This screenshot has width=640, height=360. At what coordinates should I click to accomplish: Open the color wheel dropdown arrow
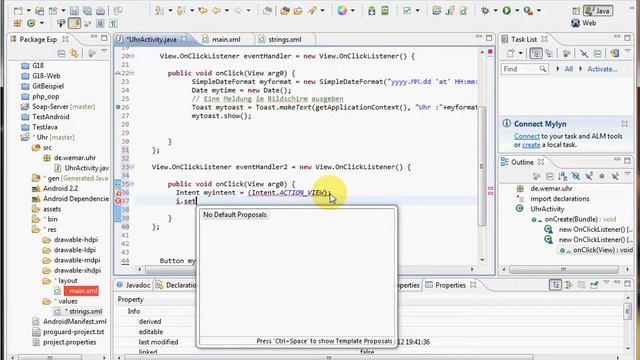pos(353,11)
